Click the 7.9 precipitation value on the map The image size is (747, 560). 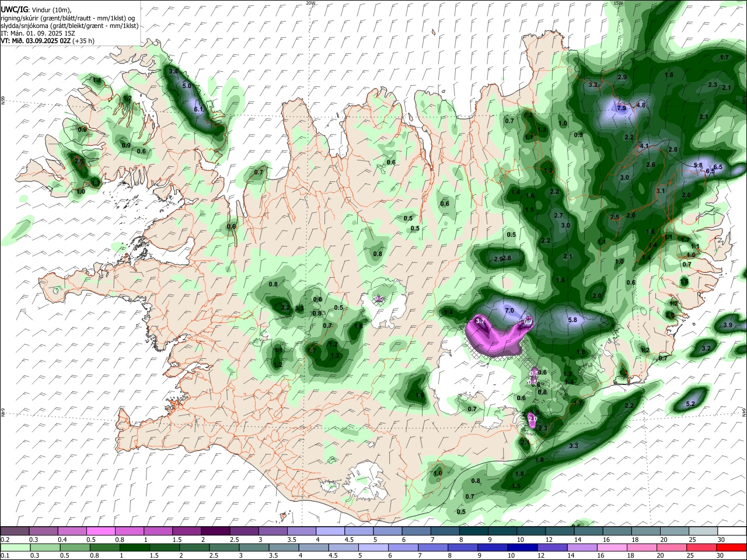[x=622, y=108]
